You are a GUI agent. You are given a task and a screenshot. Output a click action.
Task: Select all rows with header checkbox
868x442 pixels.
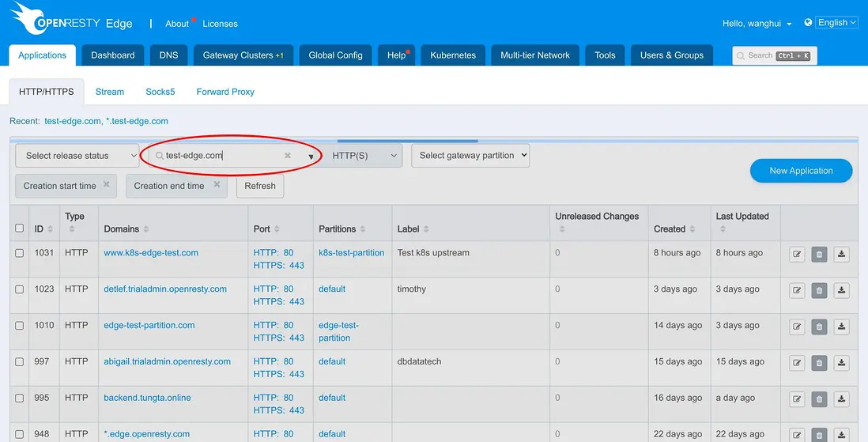point(20,229)
